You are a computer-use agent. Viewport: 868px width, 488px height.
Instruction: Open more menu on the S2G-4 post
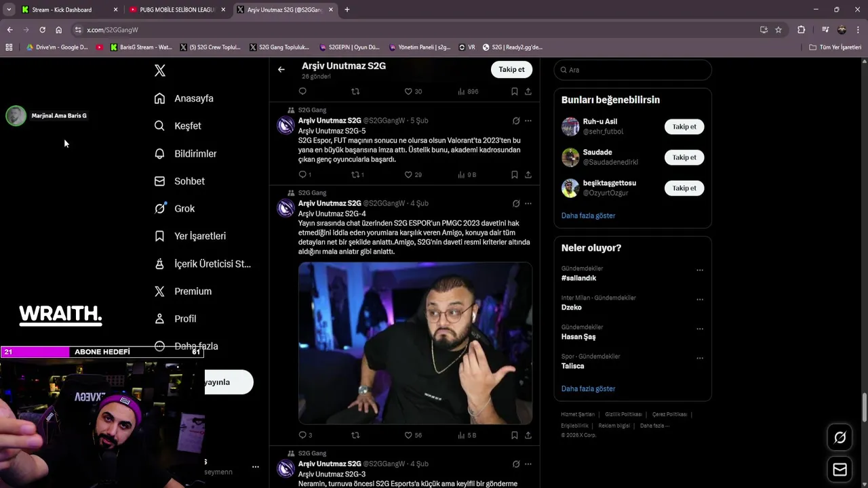point(528,203)
